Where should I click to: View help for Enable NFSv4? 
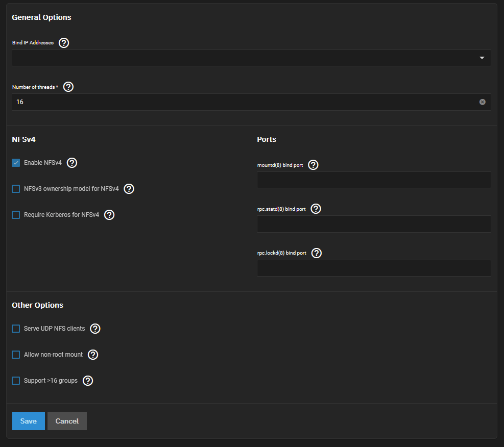point(71,163)
